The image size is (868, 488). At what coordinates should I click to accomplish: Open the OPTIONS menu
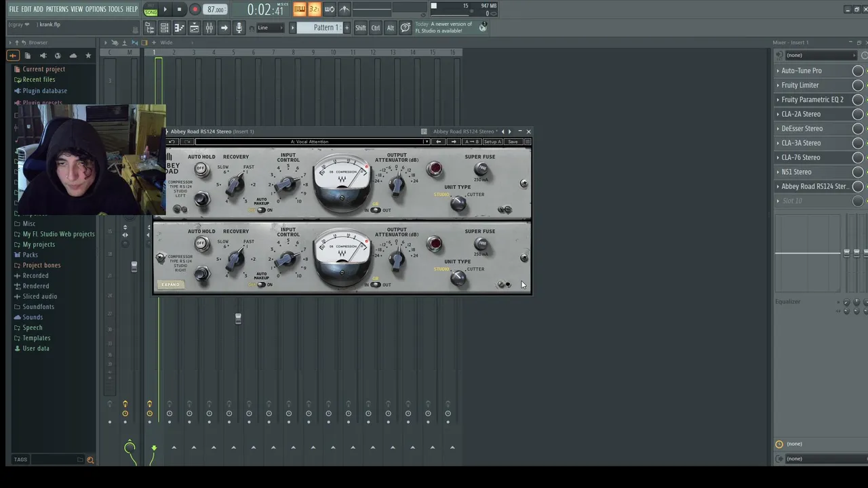[x=96, y=9]
